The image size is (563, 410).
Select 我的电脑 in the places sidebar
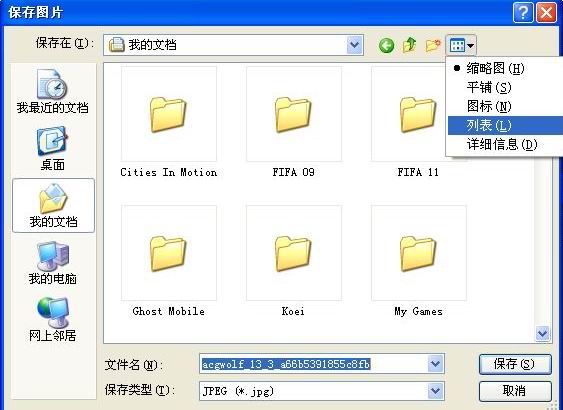click(53, 263)
